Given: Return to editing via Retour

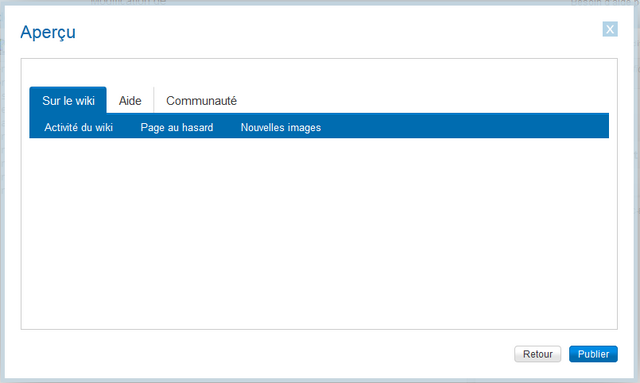Looking at the screenshot, I should [x=538, y=354].
